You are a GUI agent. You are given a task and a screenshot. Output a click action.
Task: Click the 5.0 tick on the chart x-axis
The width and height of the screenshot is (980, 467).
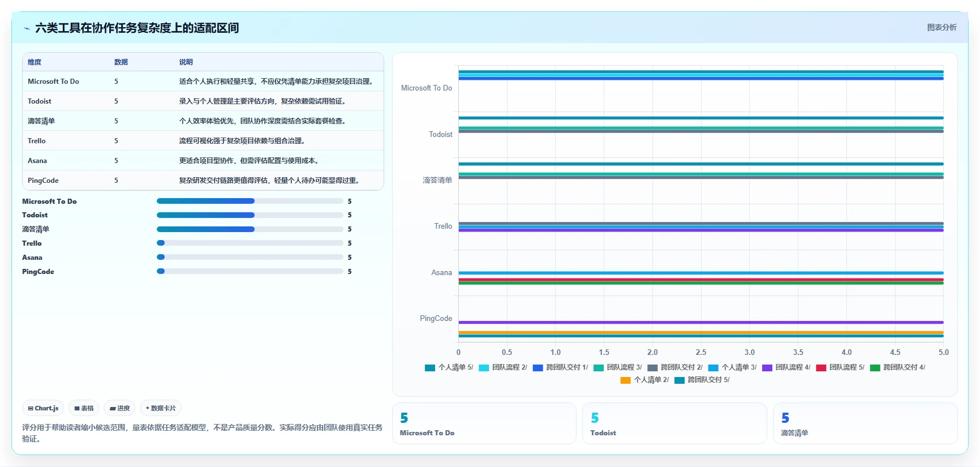click(943, 352)
